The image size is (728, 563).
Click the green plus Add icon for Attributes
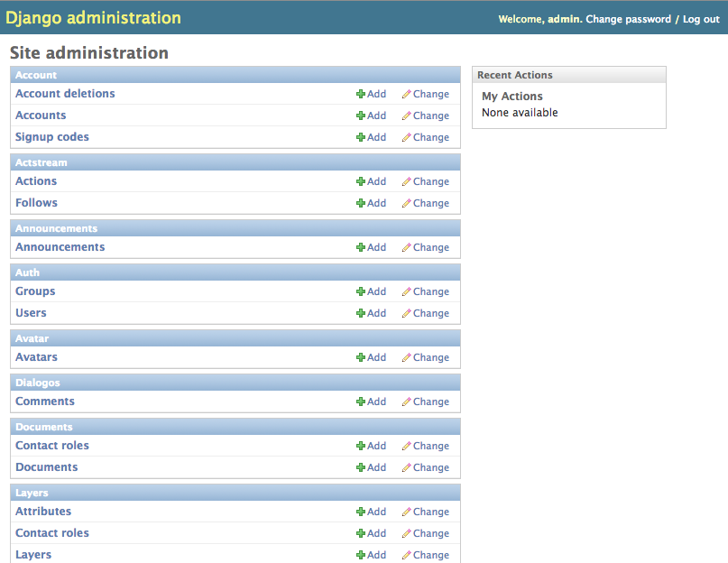tap(360, 512)
